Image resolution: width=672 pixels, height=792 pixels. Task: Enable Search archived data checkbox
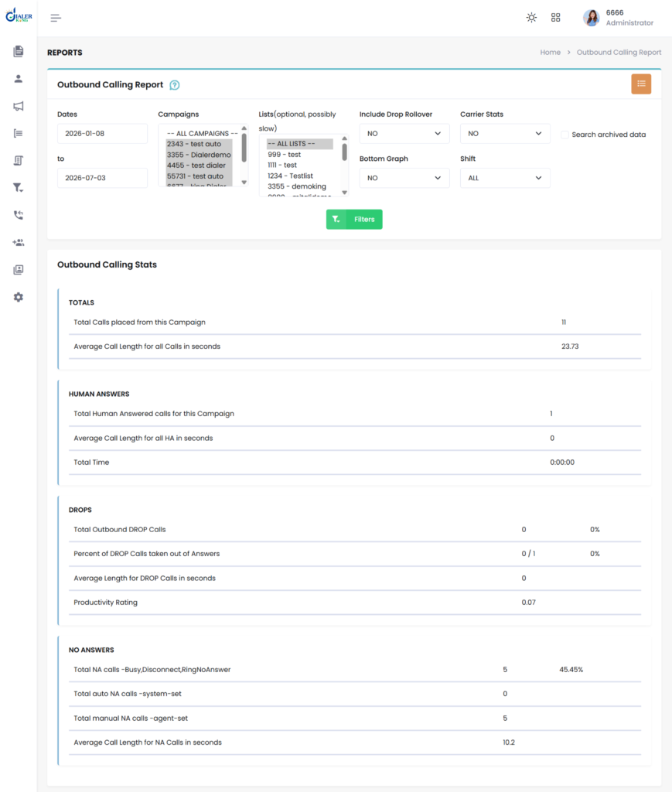pos(565,135)
